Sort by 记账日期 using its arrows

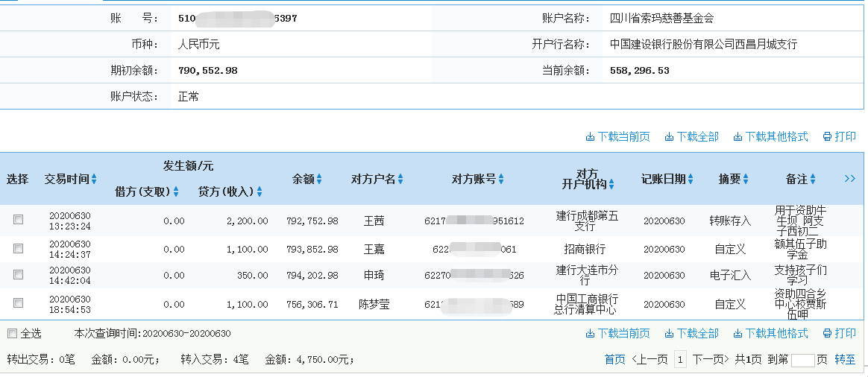pos(690,180)
